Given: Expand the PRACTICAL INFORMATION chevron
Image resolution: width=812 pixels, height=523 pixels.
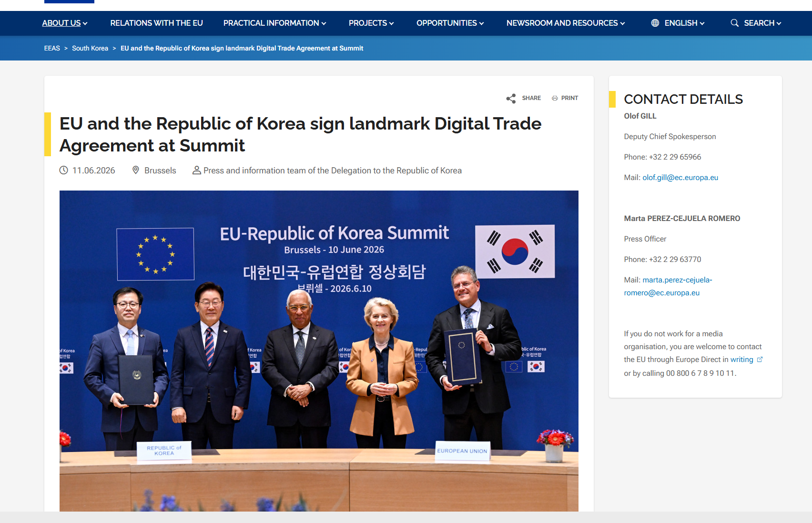Looking at the screenshot, I should 324,23.
